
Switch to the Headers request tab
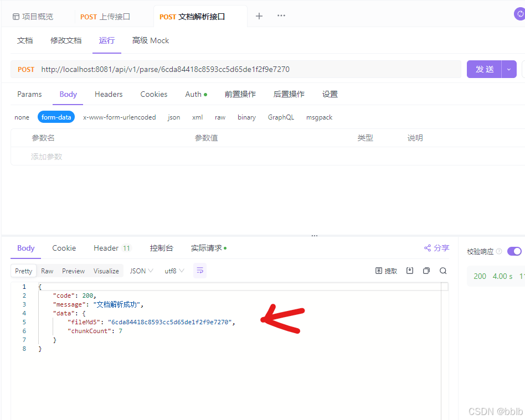(109, 94)
